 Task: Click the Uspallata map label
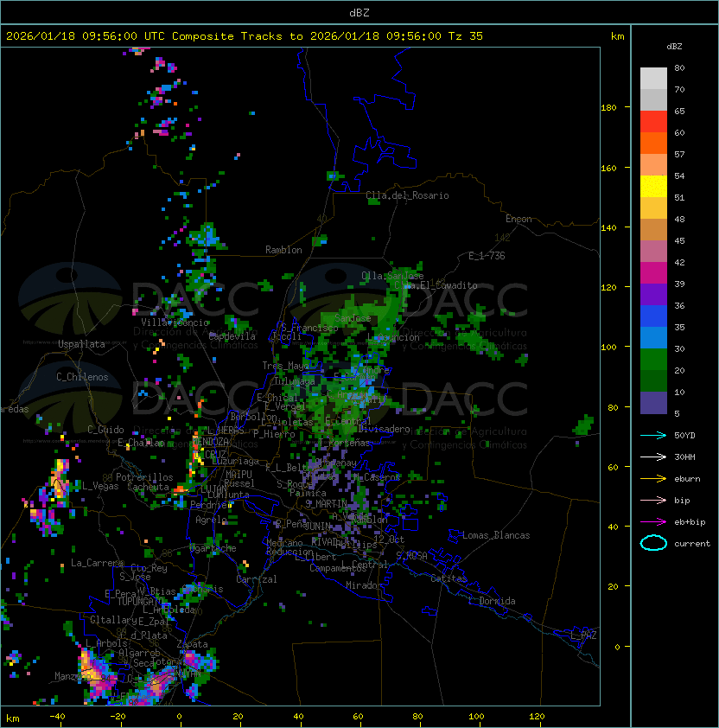[x=81, y=344]
